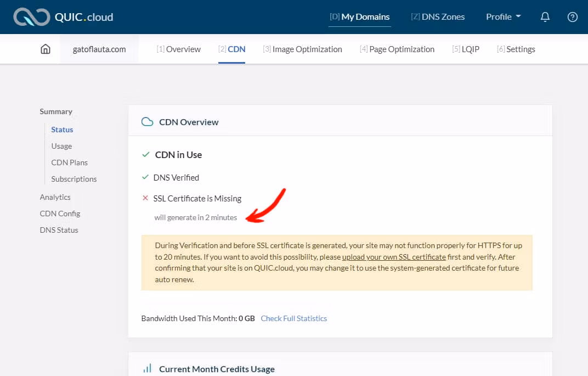Switch to the Overview tab
This screenshot has width=588, height=376.
(x=178, y=49)
